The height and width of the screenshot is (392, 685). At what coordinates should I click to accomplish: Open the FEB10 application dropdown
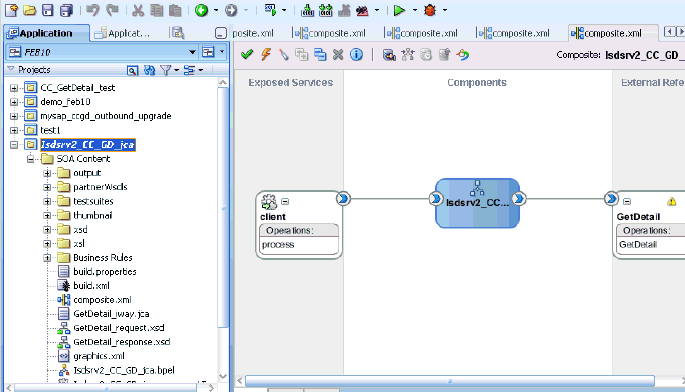coord(192,52)
